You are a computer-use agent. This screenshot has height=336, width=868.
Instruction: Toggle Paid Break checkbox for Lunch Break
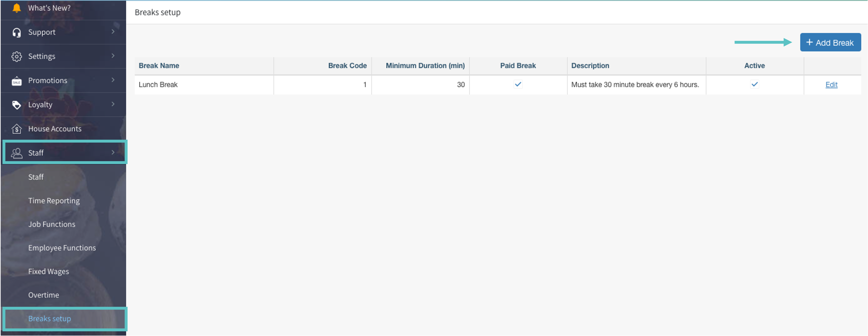(518, 84)
